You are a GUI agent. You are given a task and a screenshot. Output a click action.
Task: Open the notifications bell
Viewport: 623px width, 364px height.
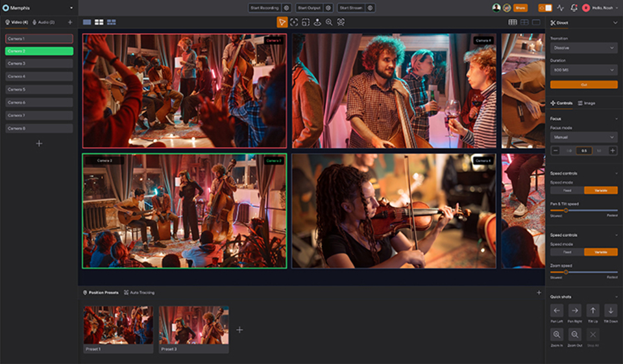click(574, 8)
